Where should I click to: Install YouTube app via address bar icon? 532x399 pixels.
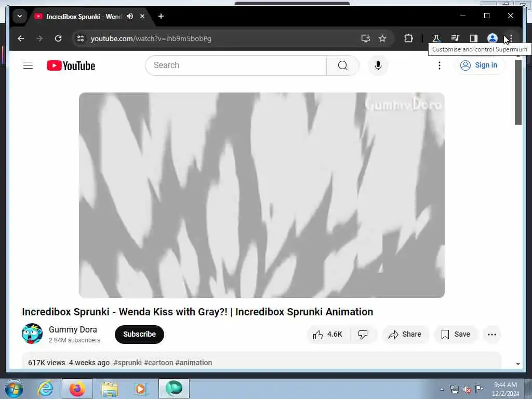[365, 38]
